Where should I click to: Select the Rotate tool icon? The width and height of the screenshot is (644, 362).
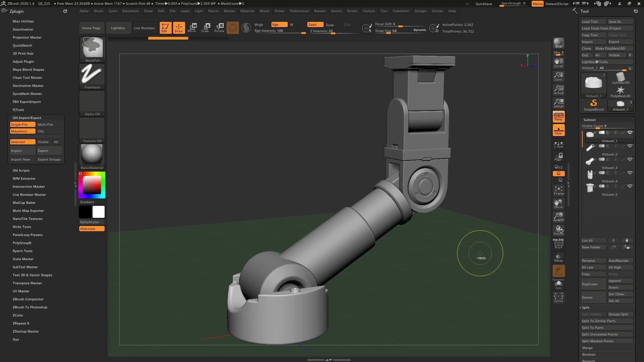(219, 27)
